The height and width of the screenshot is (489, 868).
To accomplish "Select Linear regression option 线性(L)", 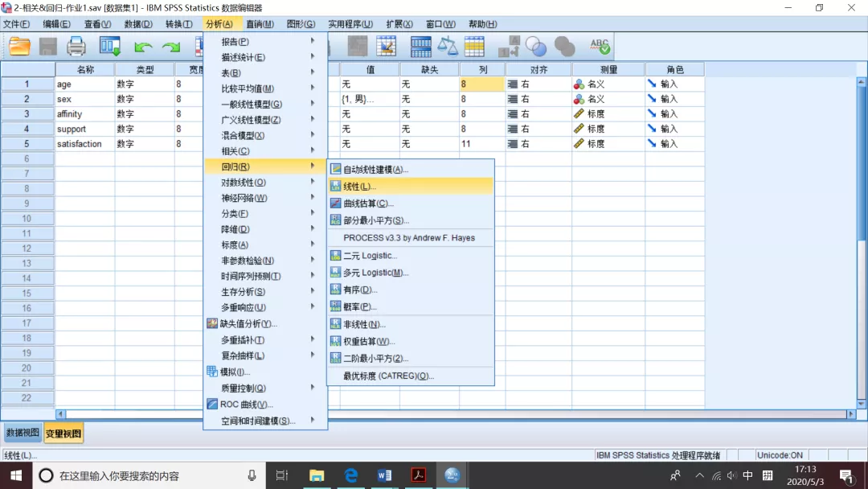I will pyautogui.click(x=411, y=187).
